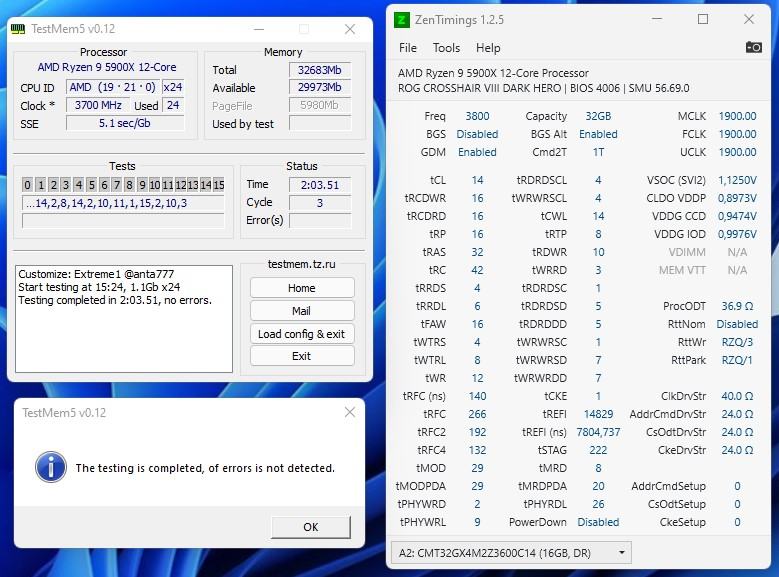Click the blue information icon in dialog
Viewport: 779px width, 577px height.
[51, 467]
